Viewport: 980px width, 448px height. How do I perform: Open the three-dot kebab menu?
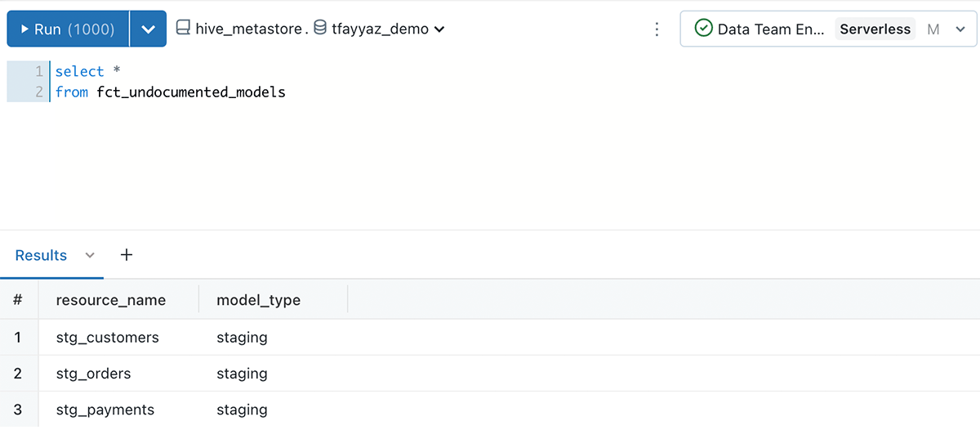(x=657, y=29)
